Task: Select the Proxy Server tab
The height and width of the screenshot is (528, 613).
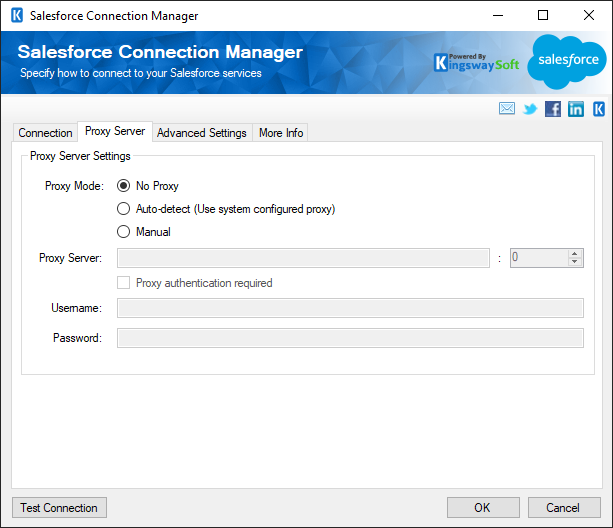Action: pyautogui.click(x=115, y=131)
